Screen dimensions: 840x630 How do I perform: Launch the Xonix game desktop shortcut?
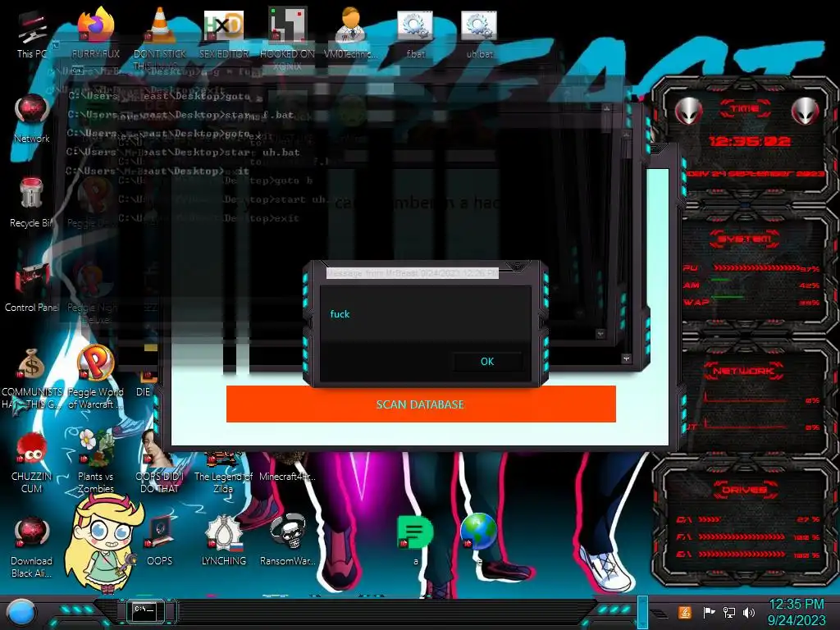point(287,33)
